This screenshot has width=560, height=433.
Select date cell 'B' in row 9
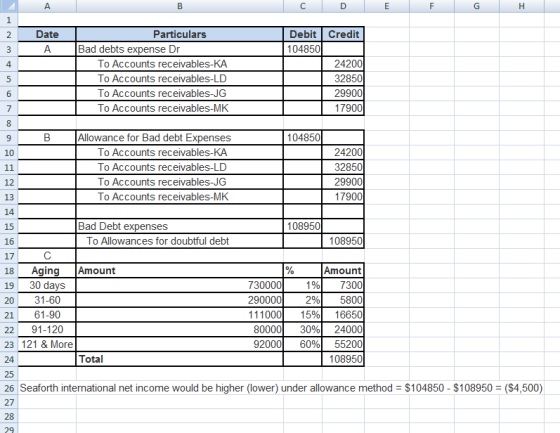click(x=47, y=138)
